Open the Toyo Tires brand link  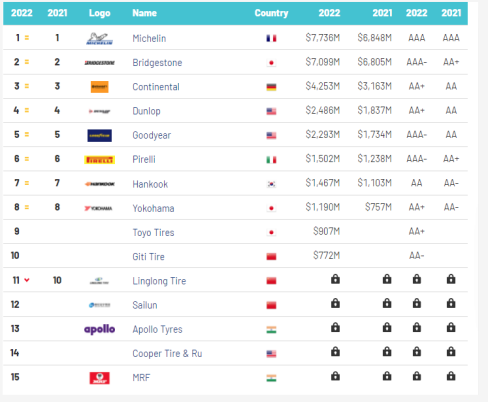point(153,232)
